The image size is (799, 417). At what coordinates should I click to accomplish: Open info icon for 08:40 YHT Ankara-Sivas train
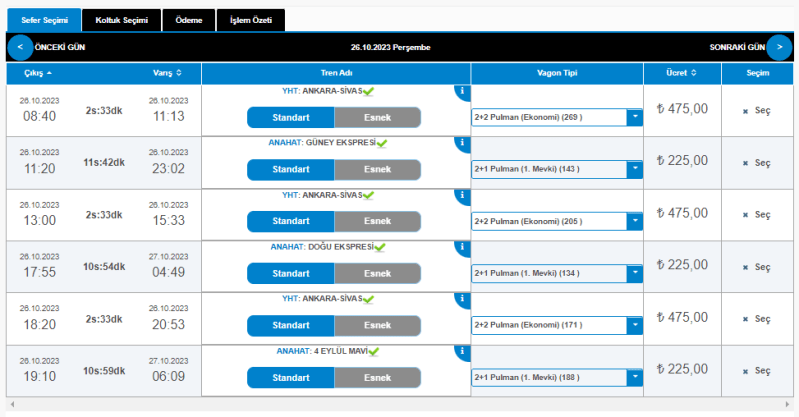point(462,92)
